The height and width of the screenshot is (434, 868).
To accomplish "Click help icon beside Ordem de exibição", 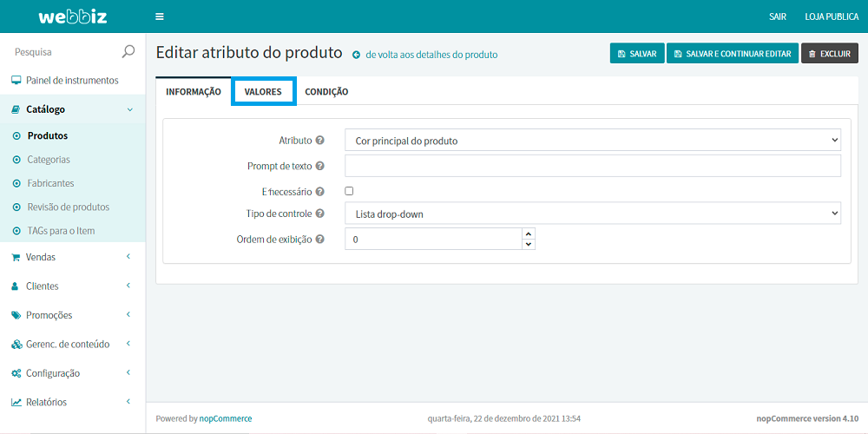I will [x=320, y=240].
